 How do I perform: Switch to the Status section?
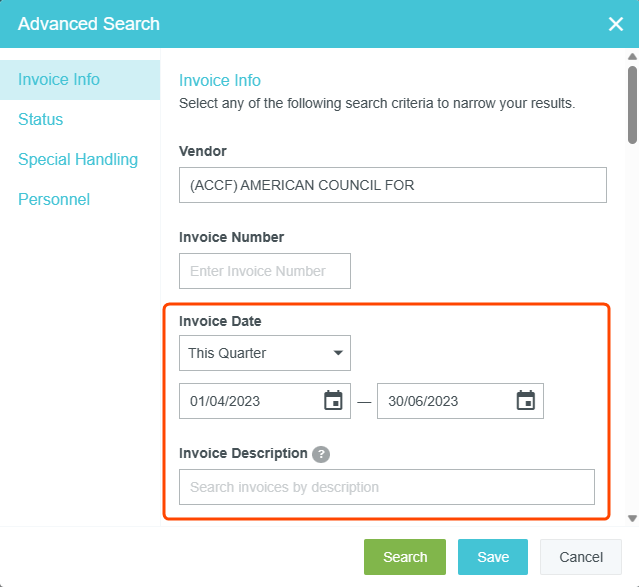[41, 120]
